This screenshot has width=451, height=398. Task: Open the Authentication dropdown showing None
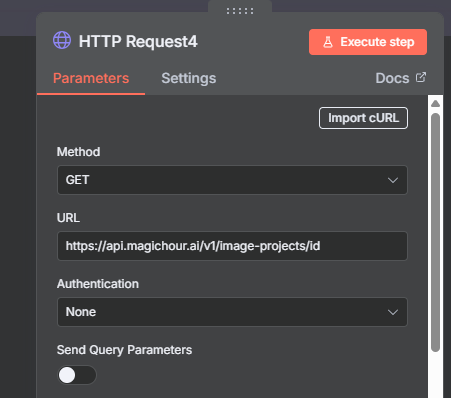point(232,312)
